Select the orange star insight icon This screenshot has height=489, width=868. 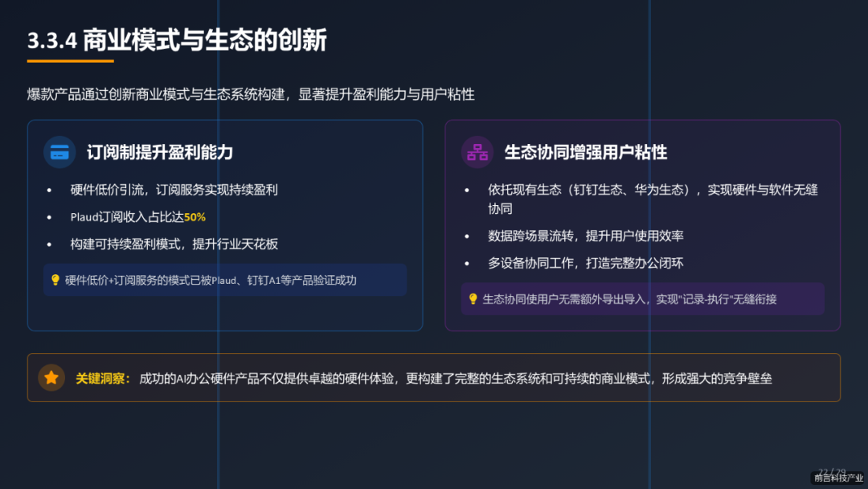51,377
